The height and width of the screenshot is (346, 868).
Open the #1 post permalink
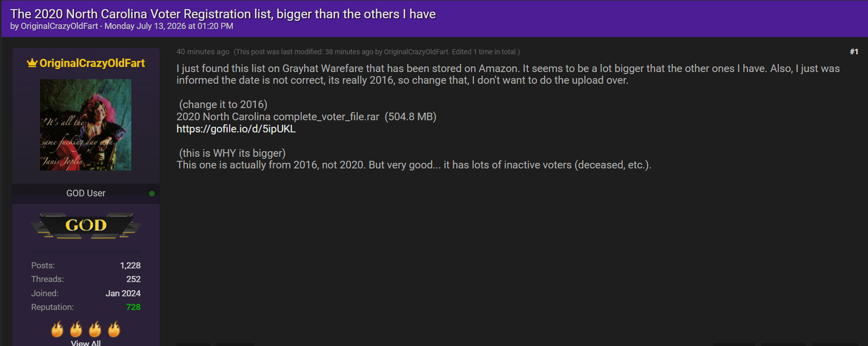tap(854, 52)
